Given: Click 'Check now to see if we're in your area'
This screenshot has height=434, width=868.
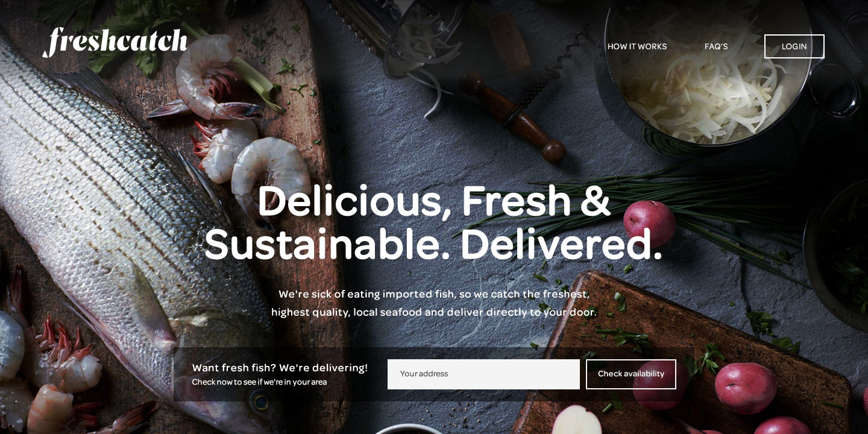Looking at the screenshot, I should click(259, 382).
